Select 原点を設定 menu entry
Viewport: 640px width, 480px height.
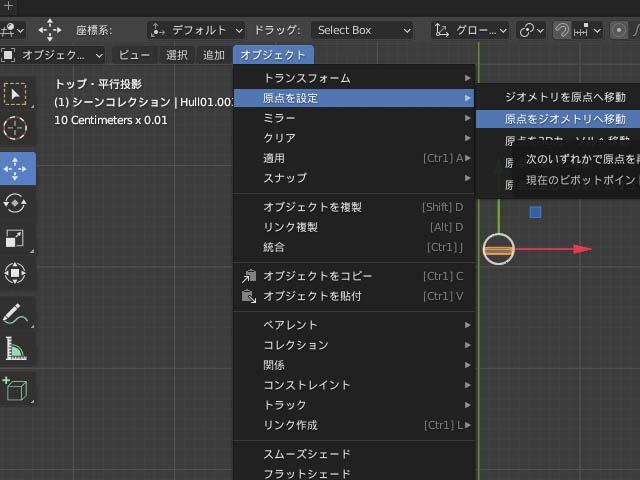(354, 98)
